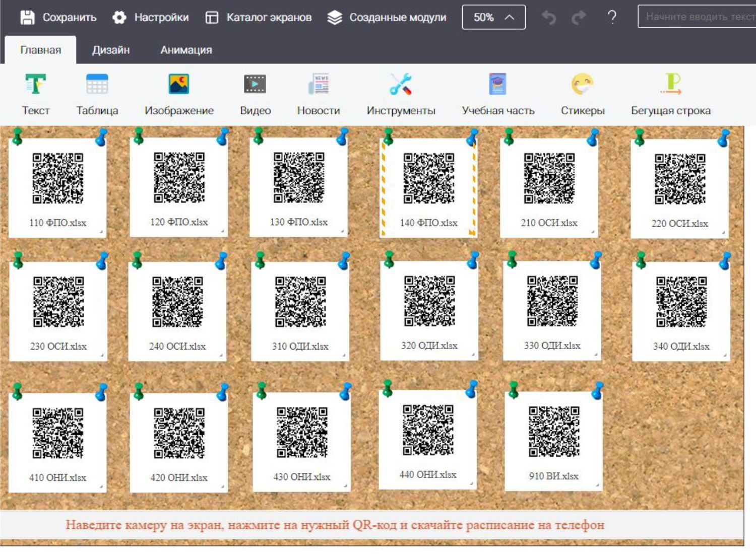Screen dimensions: 756x554
Task: Select the 410 ОНИ.xlsx QR card
Action: (x=57, y=443)
